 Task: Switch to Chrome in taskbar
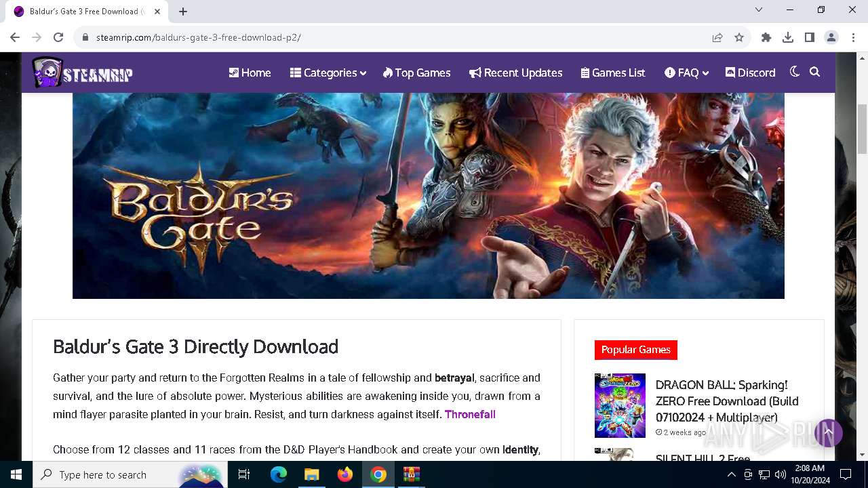378,474
